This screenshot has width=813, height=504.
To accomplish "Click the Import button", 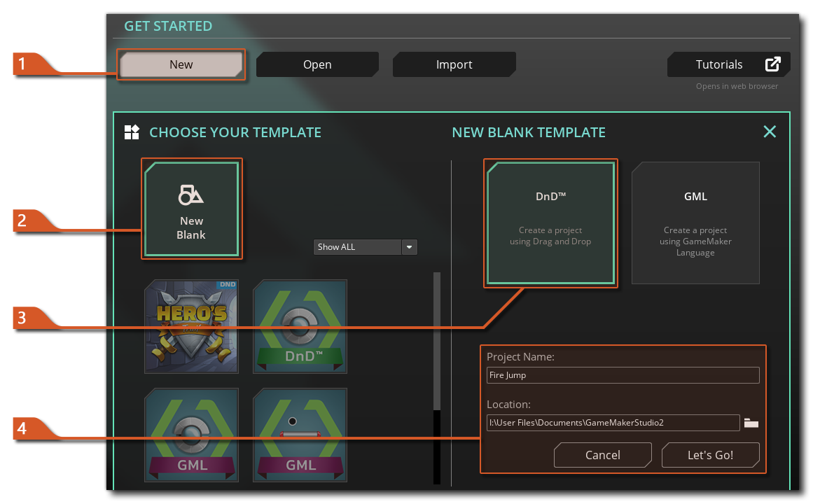I will [x=454, y=64].
